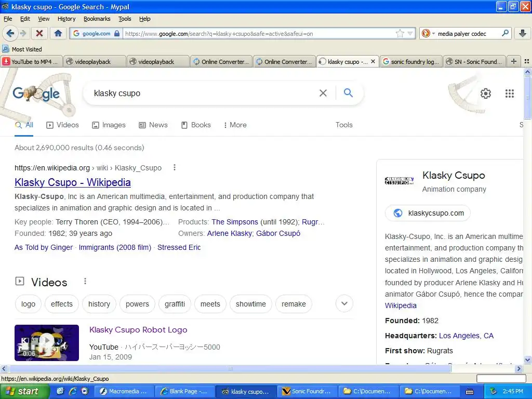
Task: Stop loading with the red X button
Action: click(39, 33)
